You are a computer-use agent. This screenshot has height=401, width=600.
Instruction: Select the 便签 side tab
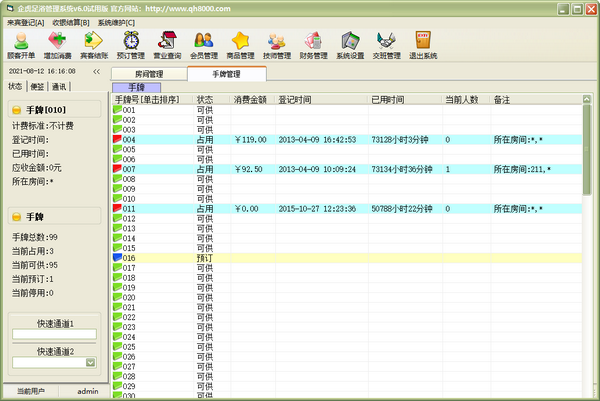[40, 87]
